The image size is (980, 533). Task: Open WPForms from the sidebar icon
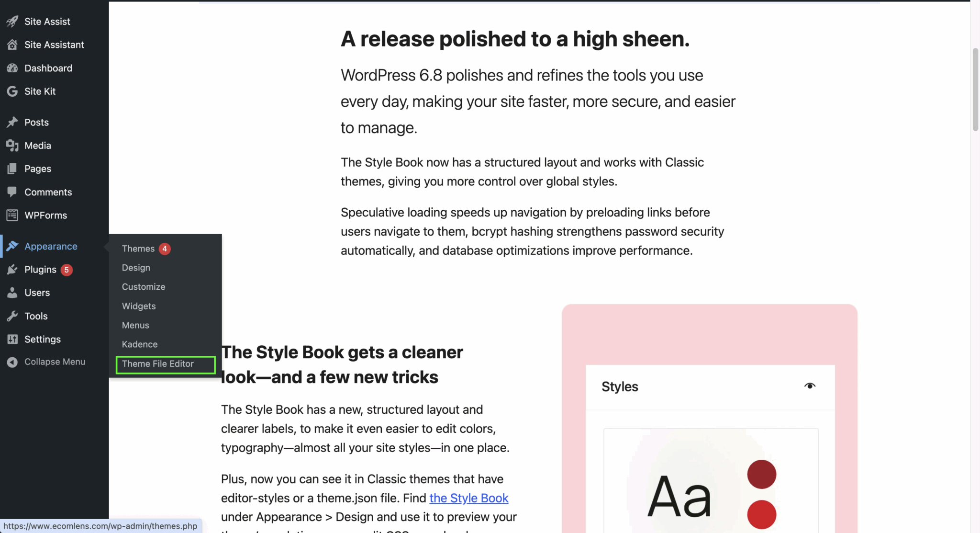(x=12, y=215)
